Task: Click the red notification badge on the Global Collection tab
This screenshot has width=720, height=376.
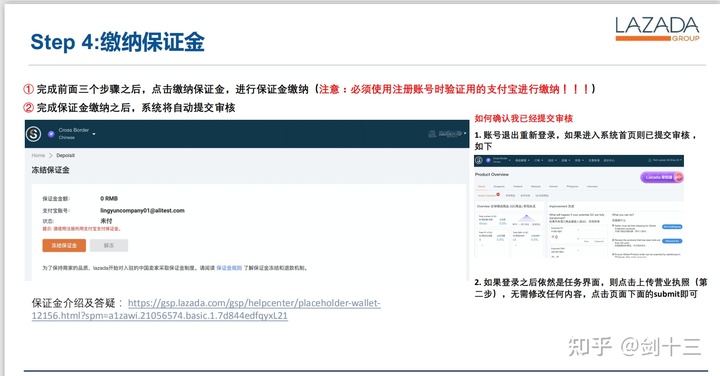Action: point(498,194)
